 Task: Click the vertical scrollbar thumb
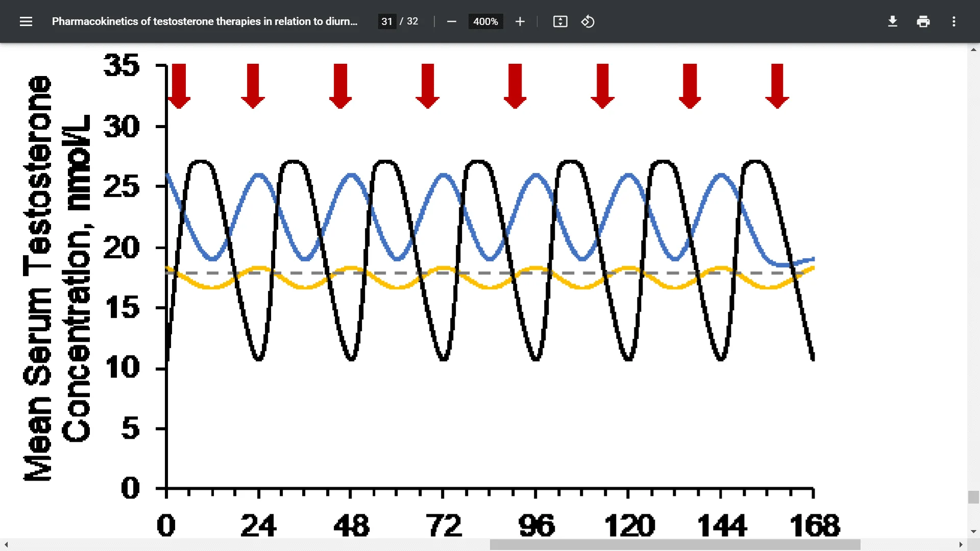tap(973, 497)
